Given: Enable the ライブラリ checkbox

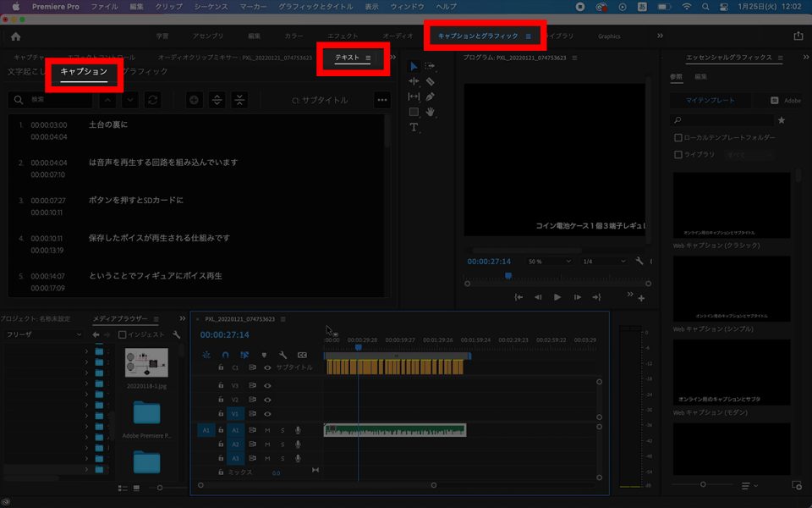Looking at the screenshot, I should 678,154.
